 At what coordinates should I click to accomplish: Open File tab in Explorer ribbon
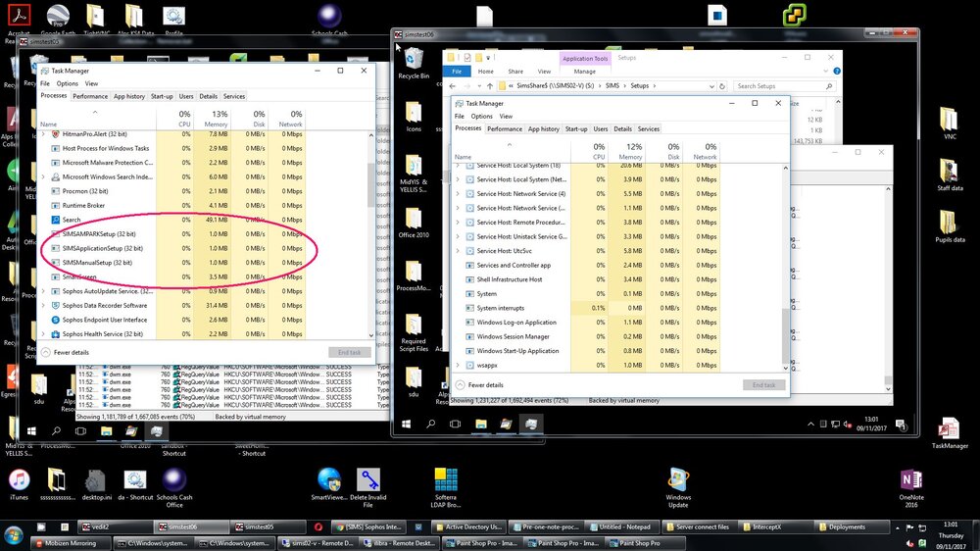pyautogui.click(x=457, y=72)
